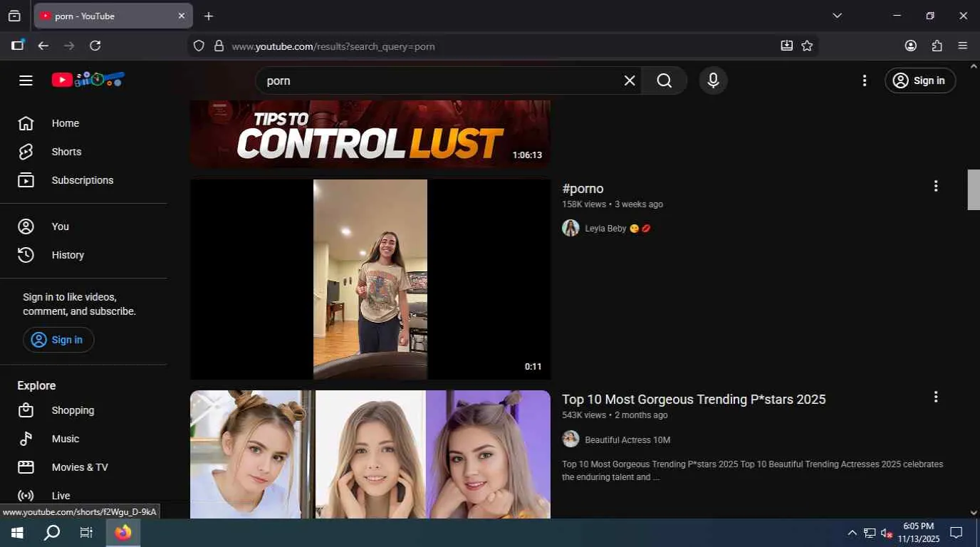Open the Beautiful Actress 10M channel avatar
Image resolution: width=980 pixels, height=547 pixels.
pyautogui.click(x=570, y=439)
